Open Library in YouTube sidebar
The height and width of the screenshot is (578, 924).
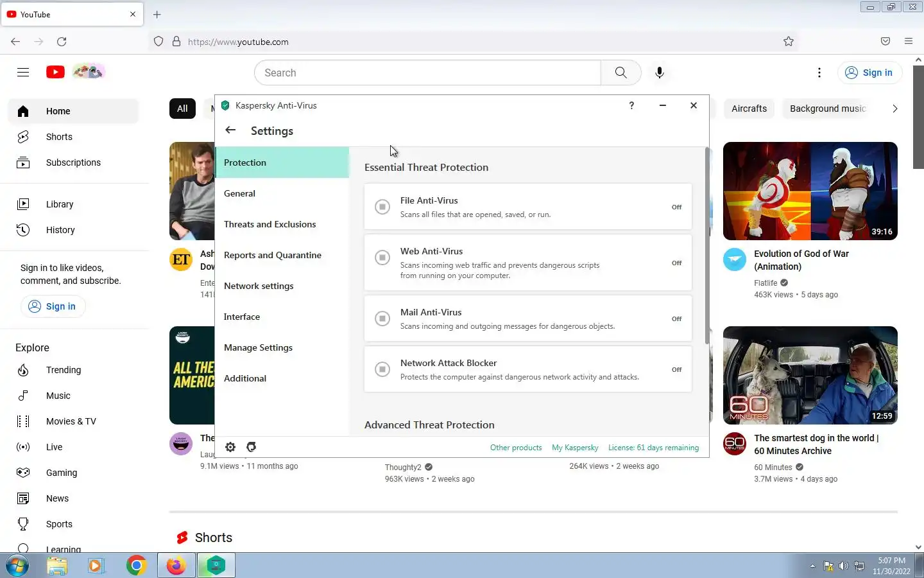pyautogui.click(x=73, y=204)
